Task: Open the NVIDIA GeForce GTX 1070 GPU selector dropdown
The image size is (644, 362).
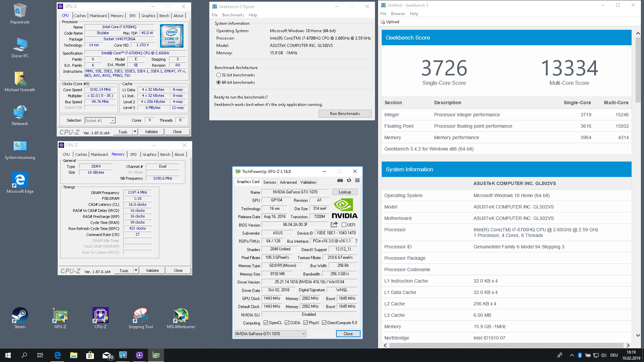Action: (270, 334)
